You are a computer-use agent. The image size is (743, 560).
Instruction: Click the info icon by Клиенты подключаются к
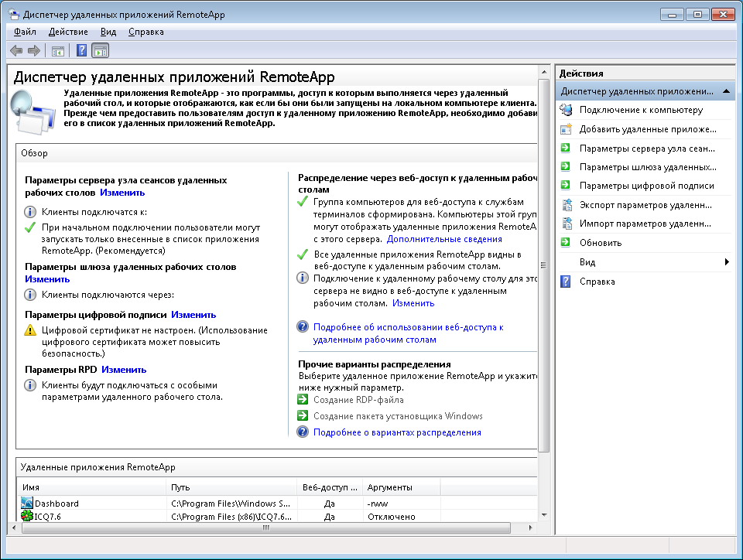30,212
